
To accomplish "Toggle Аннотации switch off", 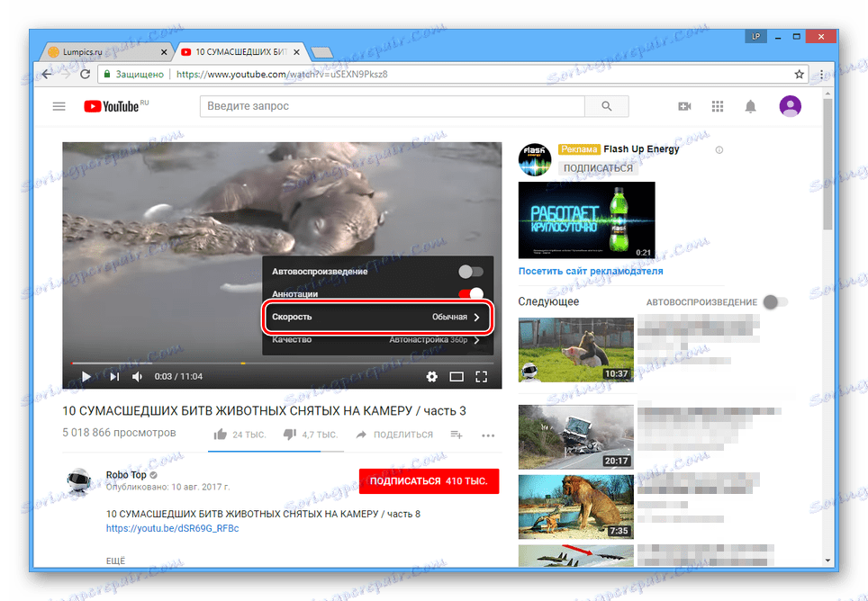I will (x=471, y=293).
